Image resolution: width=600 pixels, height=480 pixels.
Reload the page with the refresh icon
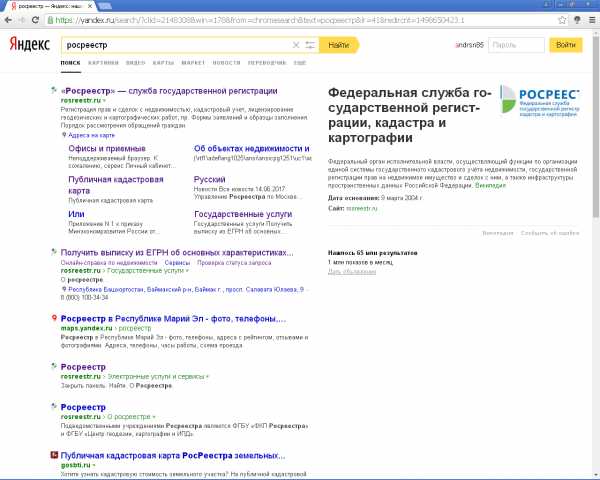[35, 20]
